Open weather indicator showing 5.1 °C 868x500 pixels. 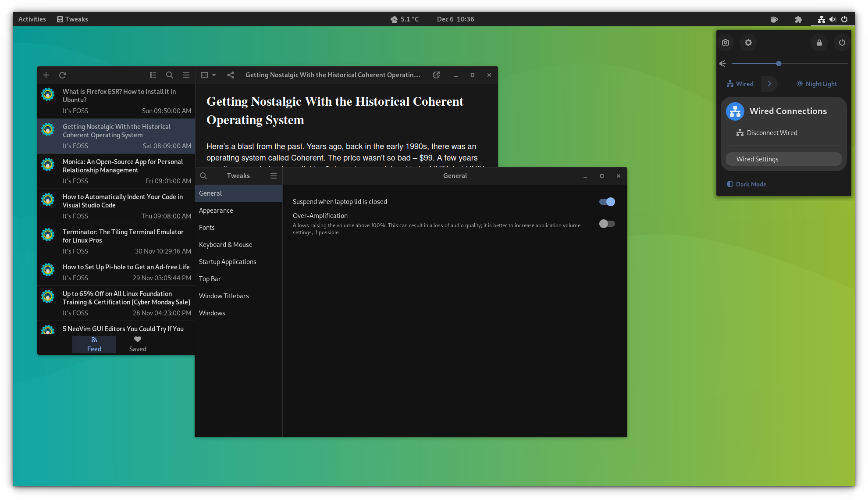click(x=405, y=19)
